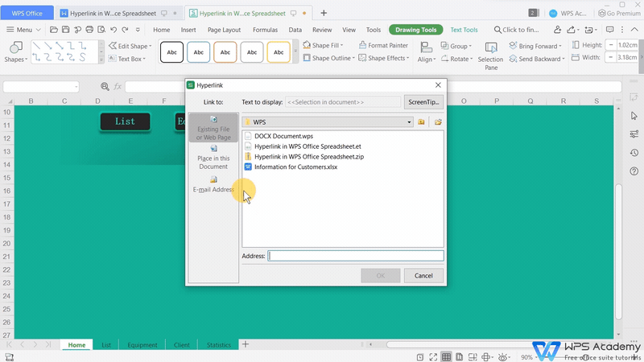
Task: Select Existing File or Web Page option
Action: (213, 129)
